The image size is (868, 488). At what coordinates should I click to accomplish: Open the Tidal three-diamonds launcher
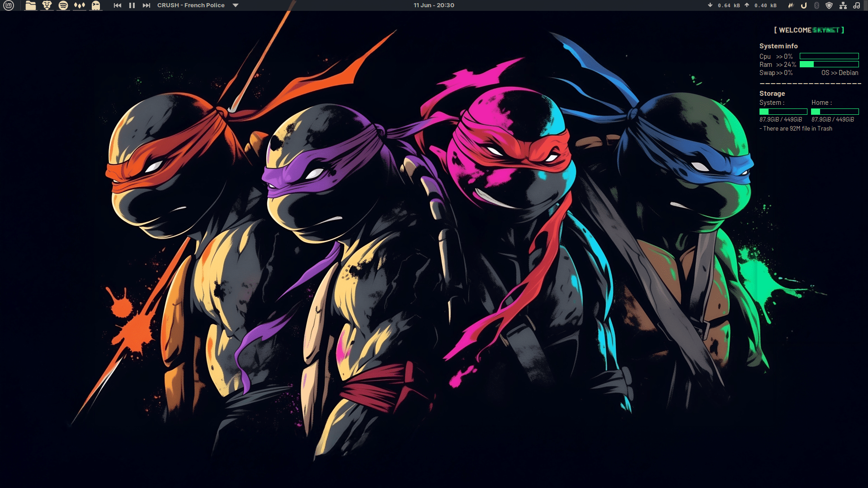(80, 5)
